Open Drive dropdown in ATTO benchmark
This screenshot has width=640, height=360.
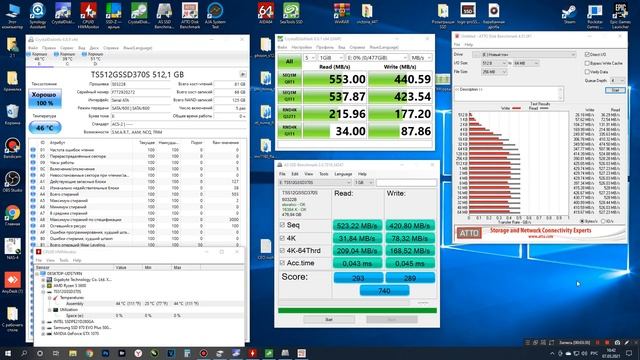coord(524,54)
